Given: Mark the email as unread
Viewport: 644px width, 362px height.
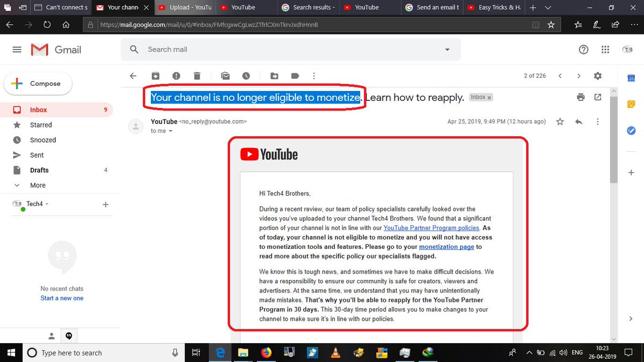Looking at the screenshot, I should (x=225, y=76).
